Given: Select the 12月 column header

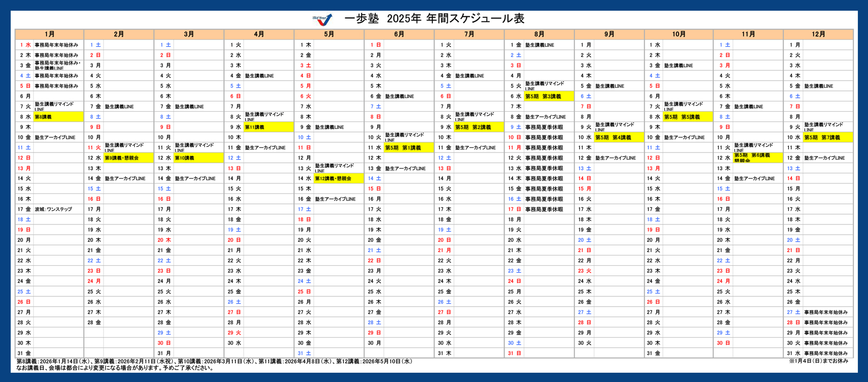Looking at the screenshot, I should click(818, 34).
